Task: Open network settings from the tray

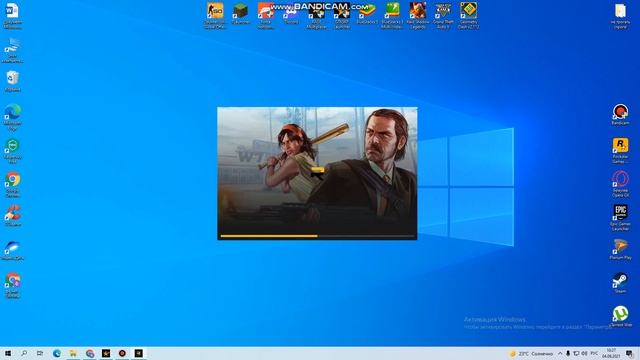Action: 576,354
